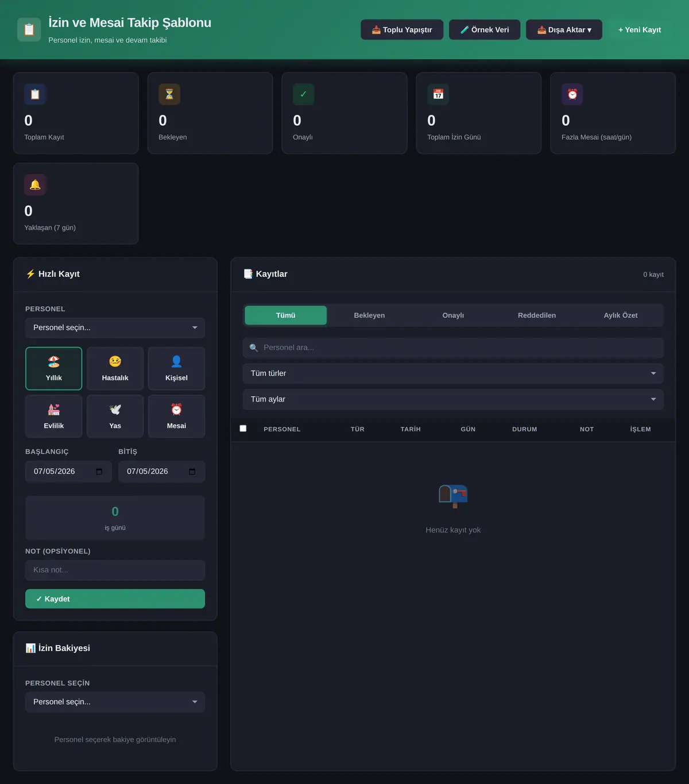Click the '0 kayıt' record count
This screenshot has width=689, height=784.
[653, 275]
